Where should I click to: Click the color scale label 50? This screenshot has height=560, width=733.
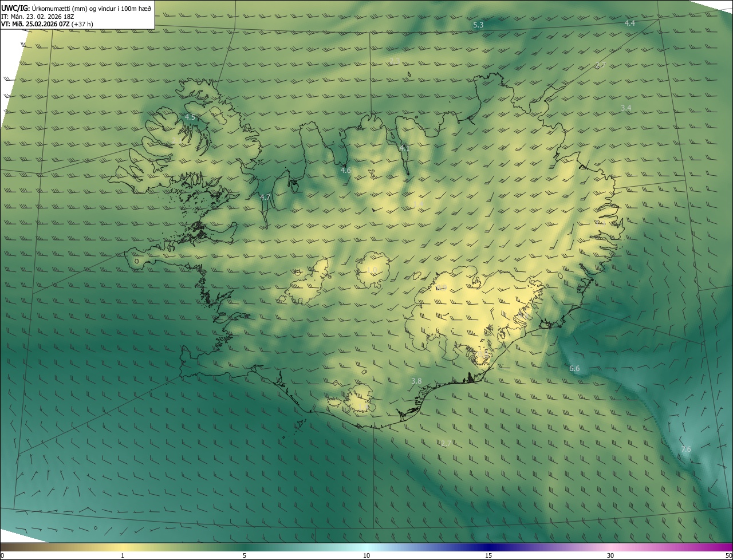[x=728, y=556]
